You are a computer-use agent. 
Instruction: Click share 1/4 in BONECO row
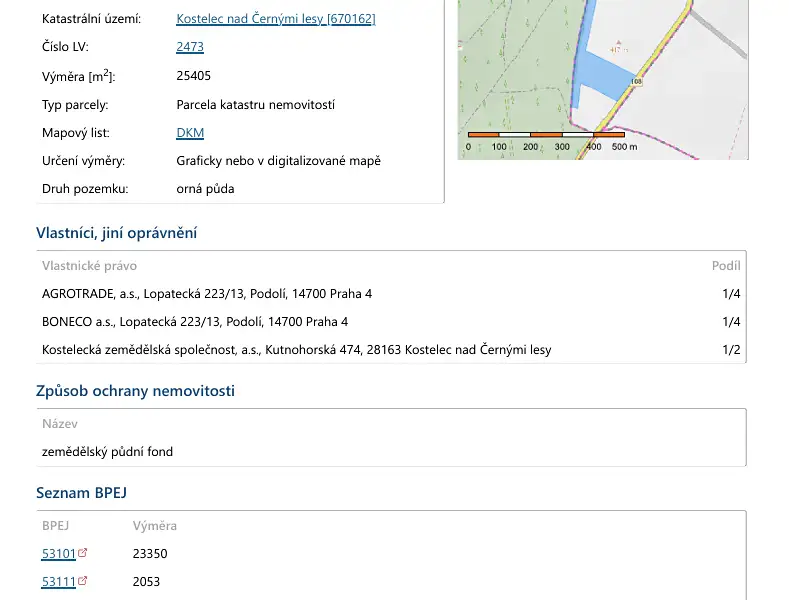pos(731,322)
